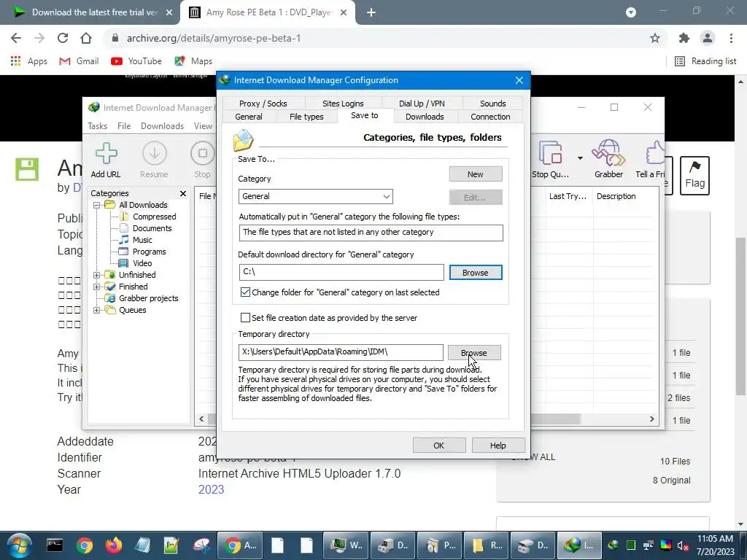
Task: Switch to the Downloads tab
Action: point(425,117)
